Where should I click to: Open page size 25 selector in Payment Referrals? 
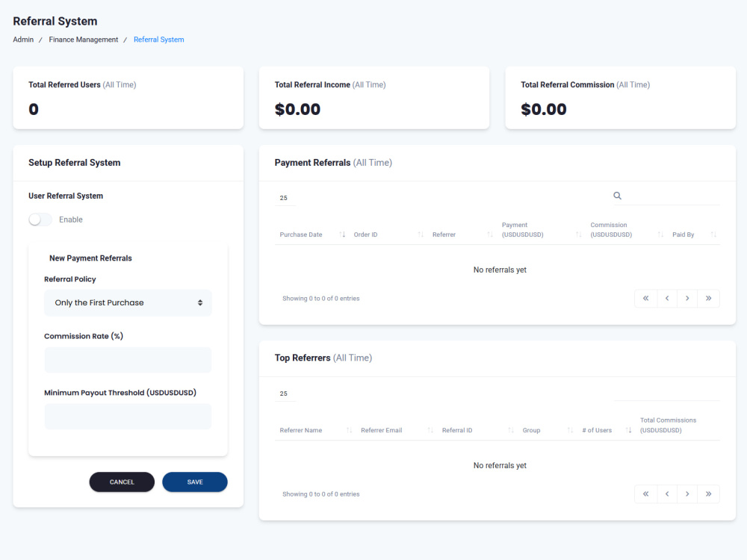(285, 198)
